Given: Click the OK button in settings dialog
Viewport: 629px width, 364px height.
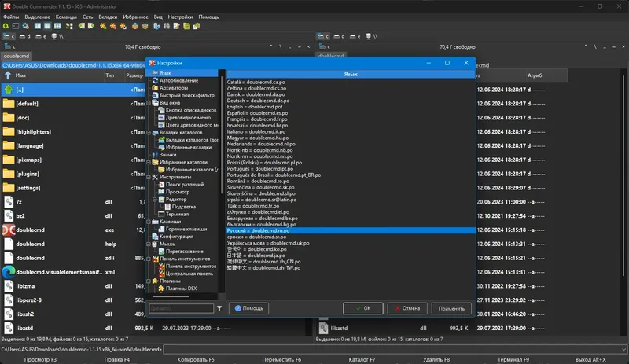Looking at the screenshot, I should [363, 308].
